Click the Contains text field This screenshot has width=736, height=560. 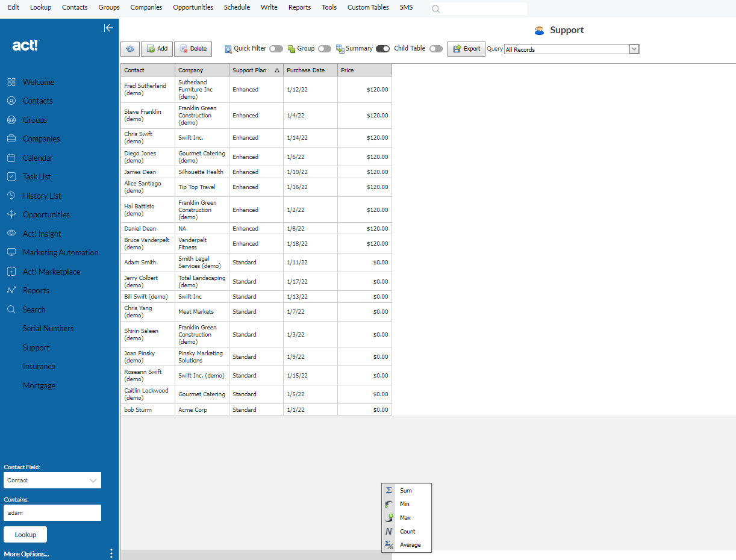[52, 513]
